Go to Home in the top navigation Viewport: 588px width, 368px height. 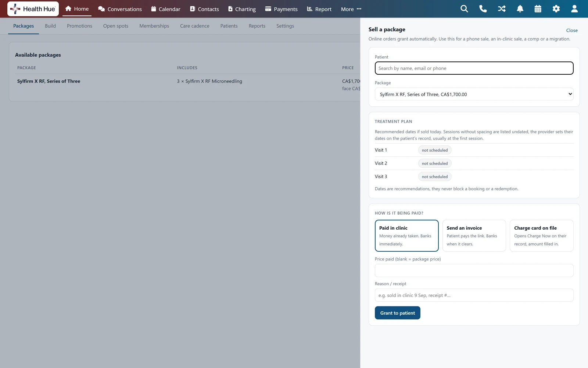pos(77,9)
